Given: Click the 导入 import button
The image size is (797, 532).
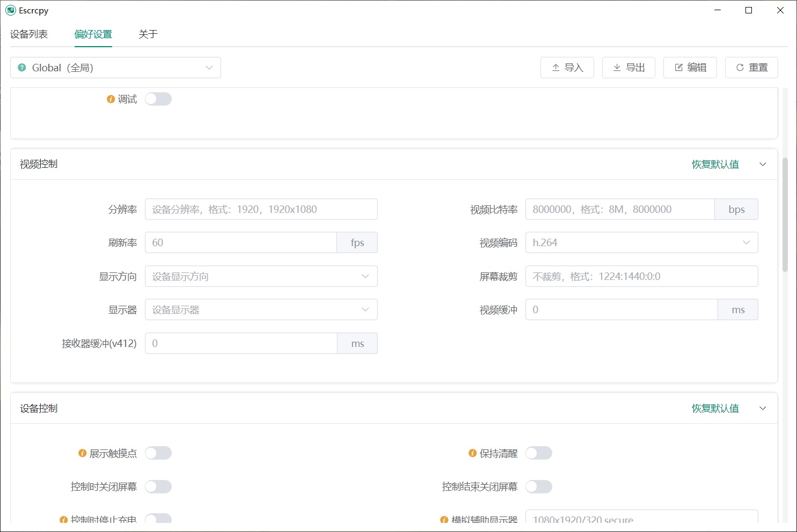Looking at the screenshot, I should coord(567,68).
